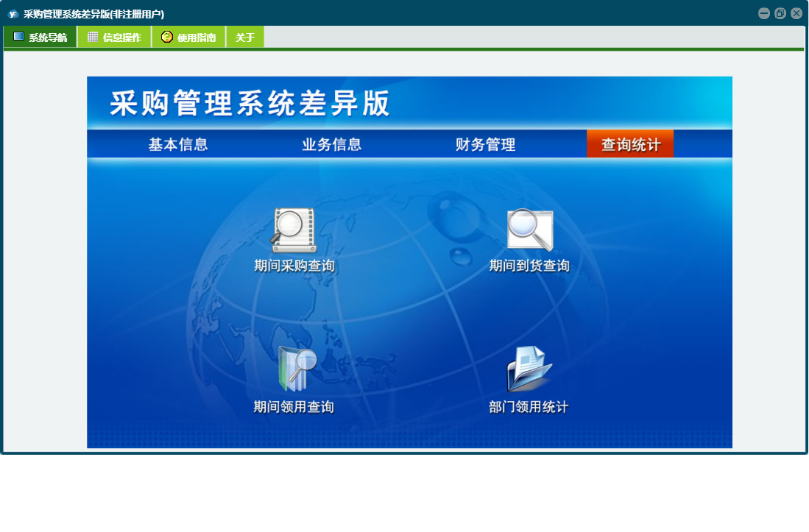
Task: Switch to the 业务信息 tab
Action: pos(332,144)
